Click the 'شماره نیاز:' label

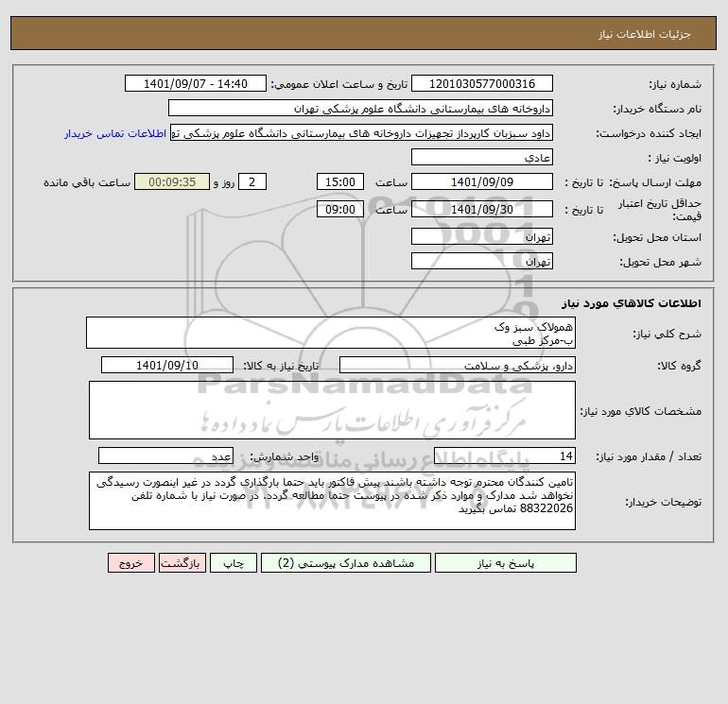pos(675,84)
